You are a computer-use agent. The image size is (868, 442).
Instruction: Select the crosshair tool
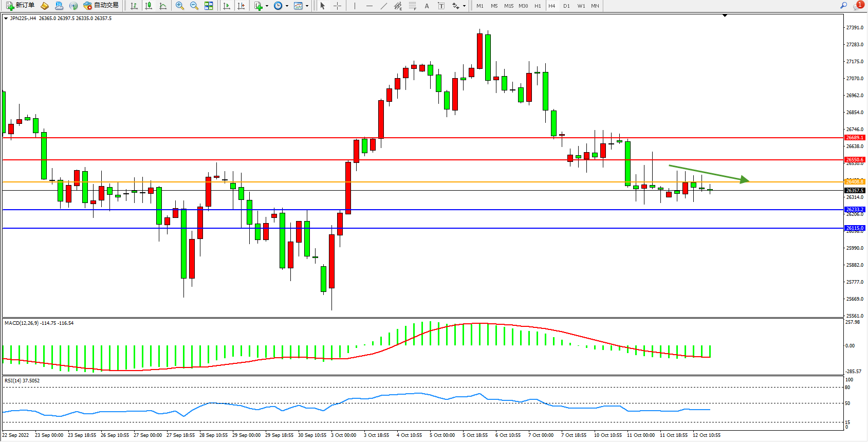pyautogui.click(x=337, y=6)
